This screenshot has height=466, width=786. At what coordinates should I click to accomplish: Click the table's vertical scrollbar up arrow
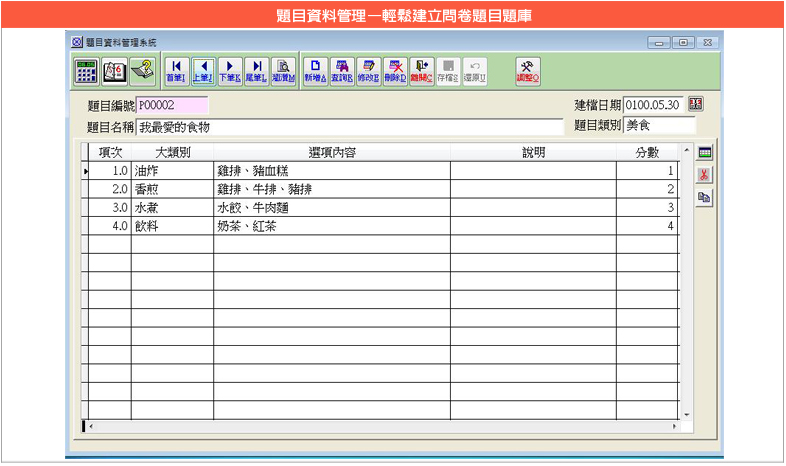click(x=686, y=151)
